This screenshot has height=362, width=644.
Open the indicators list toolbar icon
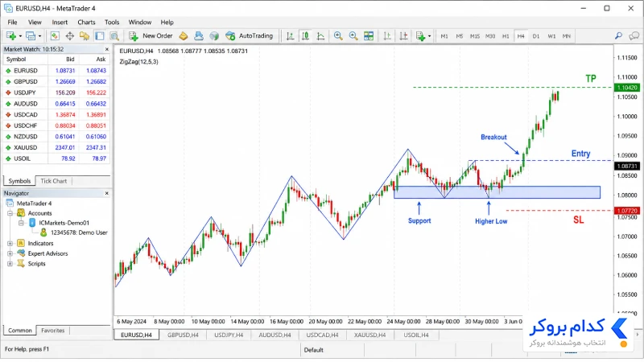click(420, 36)
